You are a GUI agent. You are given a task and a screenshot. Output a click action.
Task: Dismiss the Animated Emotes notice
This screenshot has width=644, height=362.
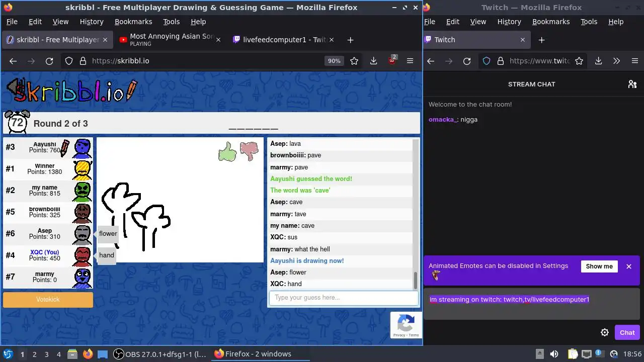click(628, 266)
